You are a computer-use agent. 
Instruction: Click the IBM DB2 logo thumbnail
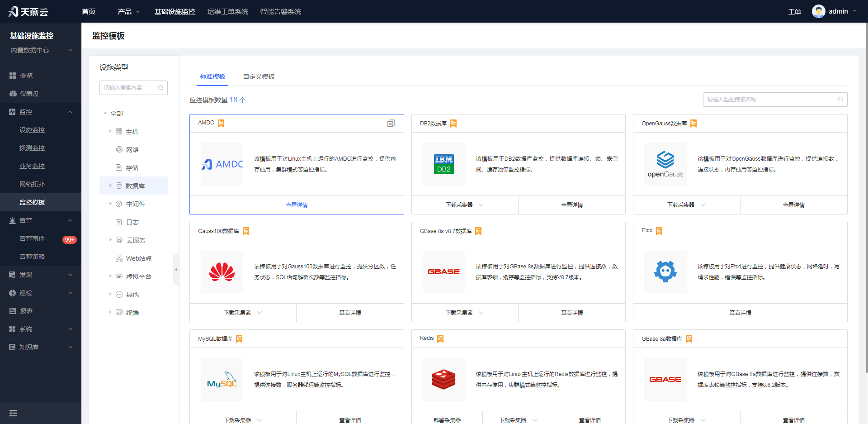click(444, 164)
